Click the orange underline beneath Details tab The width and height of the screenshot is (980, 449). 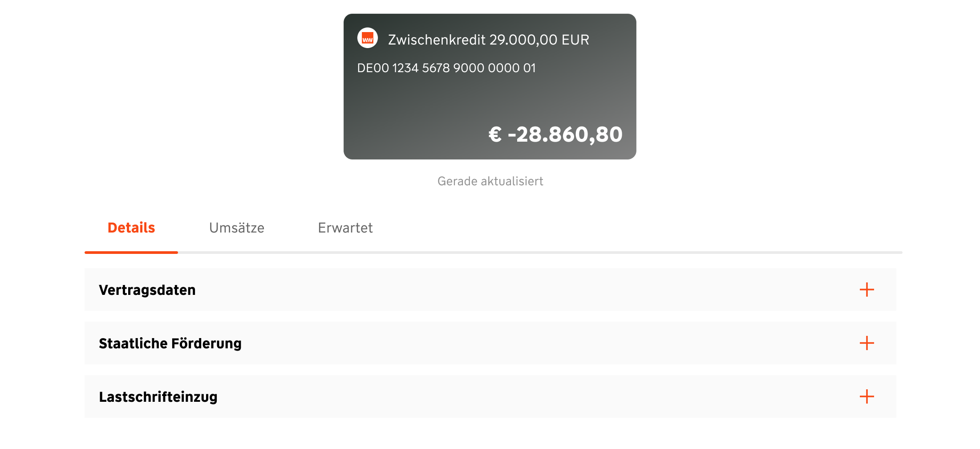coord(131,253)
